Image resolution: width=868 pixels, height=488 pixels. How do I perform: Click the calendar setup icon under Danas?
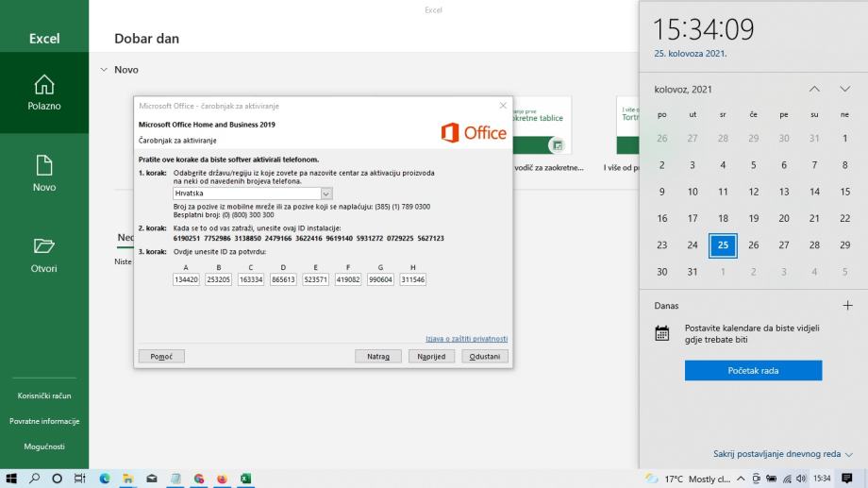[662, 333]
